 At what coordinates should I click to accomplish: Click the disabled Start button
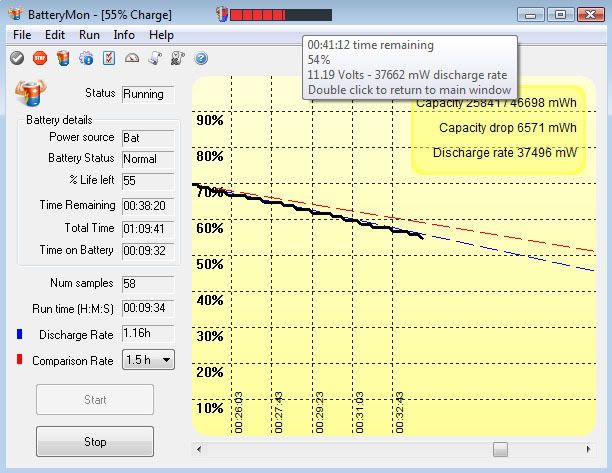click(x=95, y=400)
